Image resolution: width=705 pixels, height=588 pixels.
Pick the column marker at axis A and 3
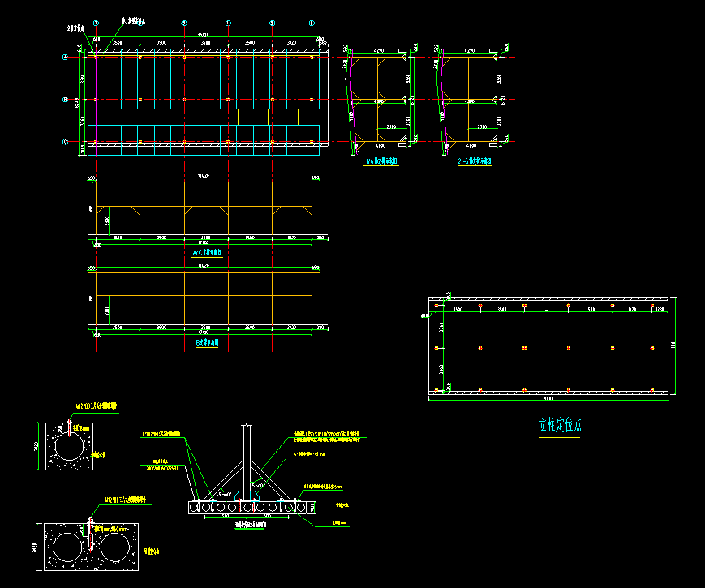click(x=184, y=57)
